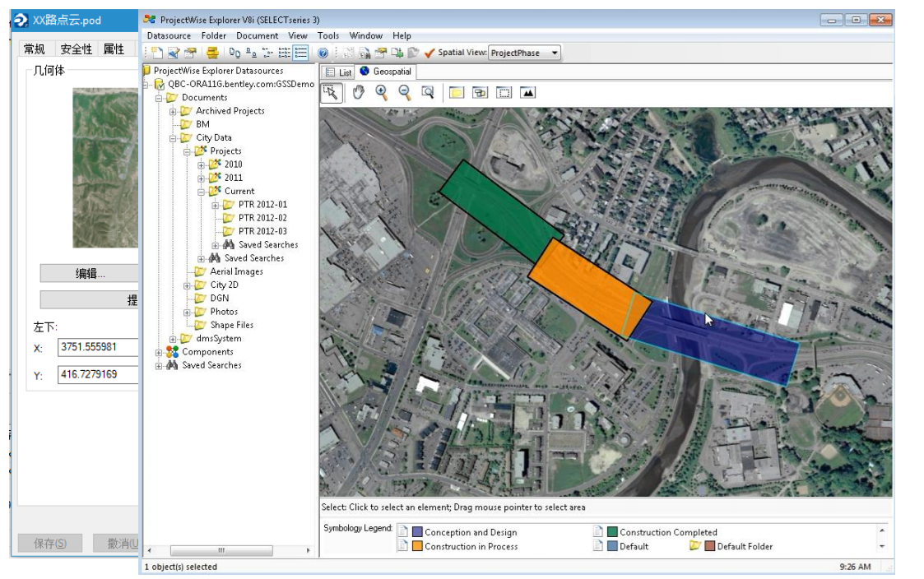Choose the Zoom In magnifier
924x579 pixels.
(x=382, y=92)
